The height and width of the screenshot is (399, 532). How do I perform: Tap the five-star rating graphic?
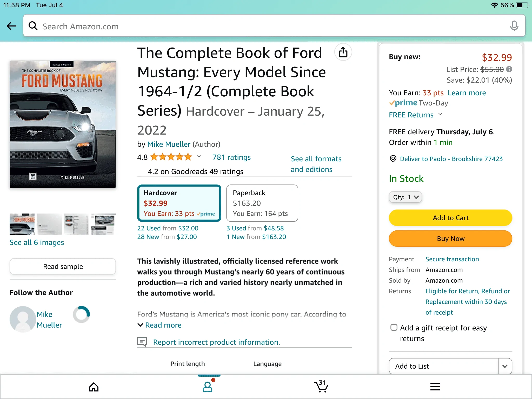(x=171, y=157)
